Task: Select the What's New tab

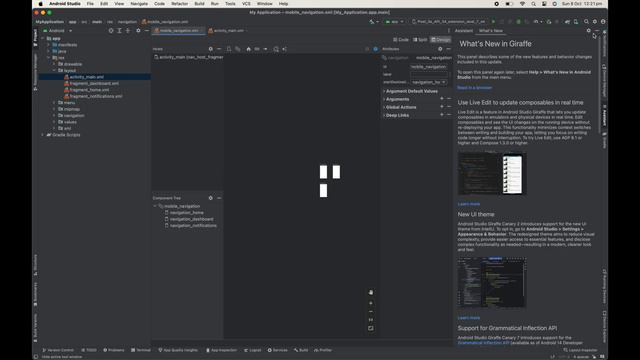Action: point(491,31)
